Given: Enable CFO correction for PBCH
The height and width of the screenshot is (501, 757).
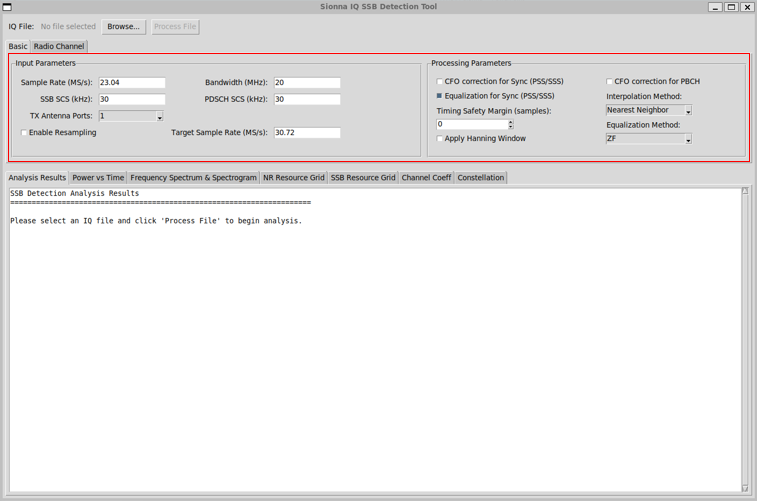Looking at the screenshot, I should point(610,82).
